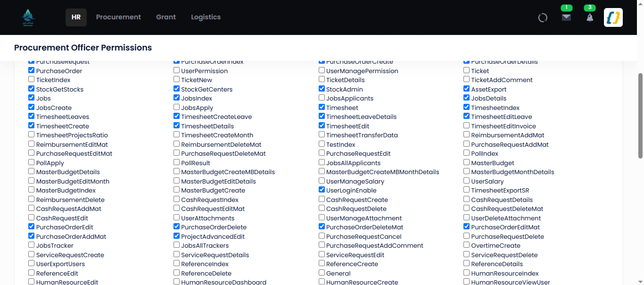Uncheck the AssetExport permission
This screenshot has width=644, height=285.
467,89
